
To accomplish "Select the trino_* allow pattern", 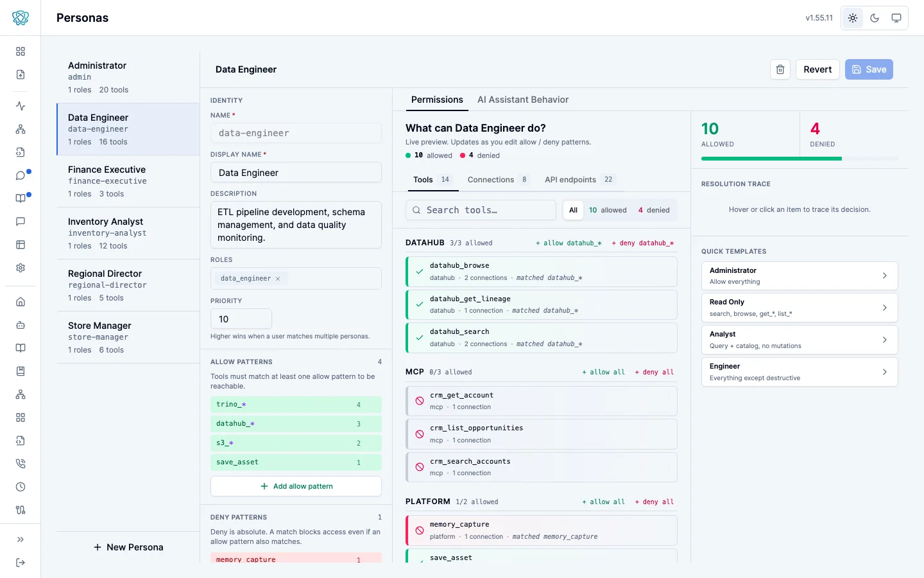I will click(296, 405).
